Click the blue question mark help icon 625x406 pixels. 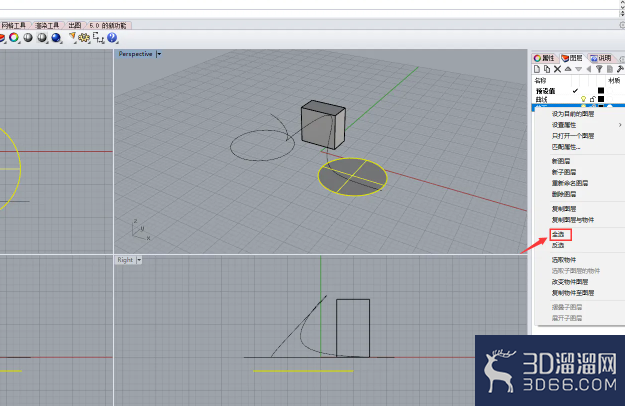pos(112,38)
